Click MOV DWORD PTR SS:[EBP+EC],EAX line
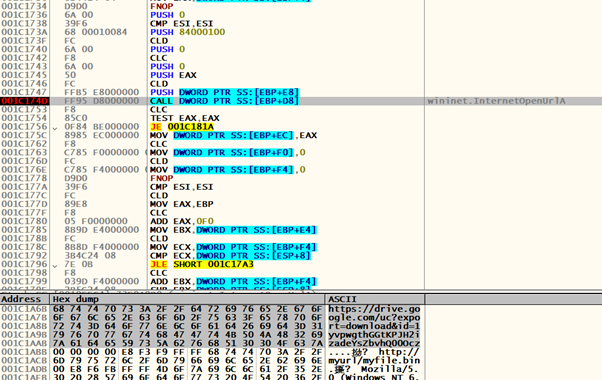 pyautogui.click(x=233, y=135)
